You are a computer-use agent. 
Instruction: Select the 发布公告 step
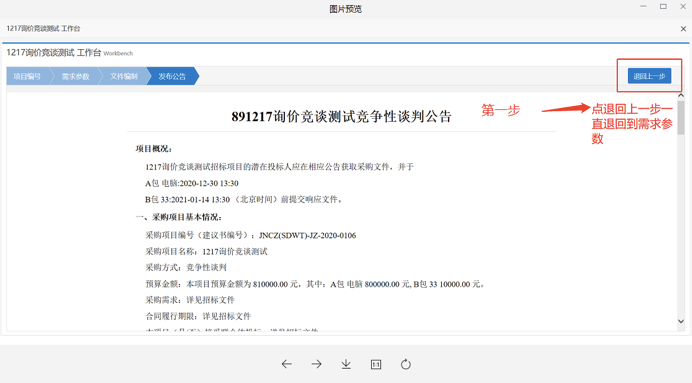click(x=172, y=76)
